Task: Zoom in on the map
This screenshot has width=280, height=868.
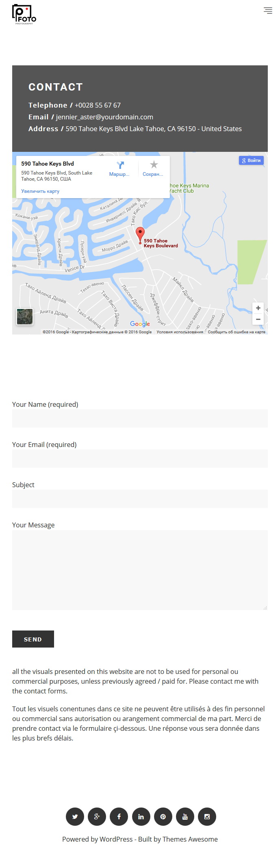Action: point(258,308)
